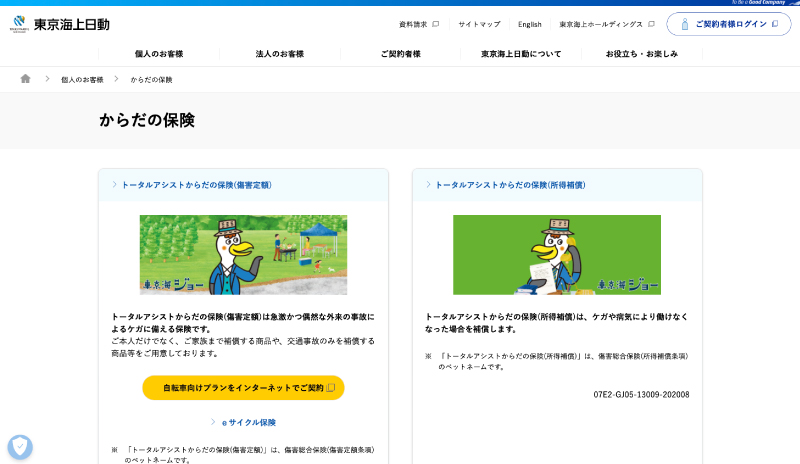Open サイトマップ link
Image resolution: width=800 pixels, height=464 pixels.
[479, 24]
